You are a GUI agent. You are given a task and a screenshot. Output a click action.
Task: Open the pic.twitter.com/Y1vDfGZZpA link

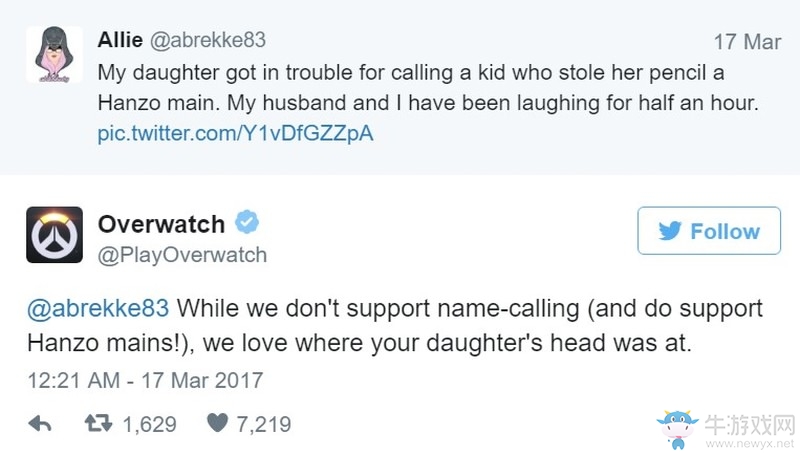pos(235,133)
